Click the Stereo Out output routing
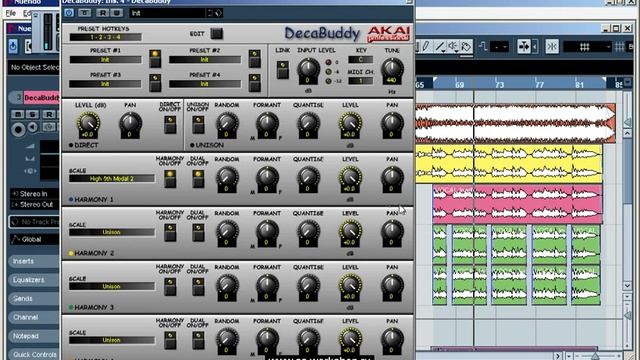The width and height of the screenshot is (640, 360). (x=34, y=204)
